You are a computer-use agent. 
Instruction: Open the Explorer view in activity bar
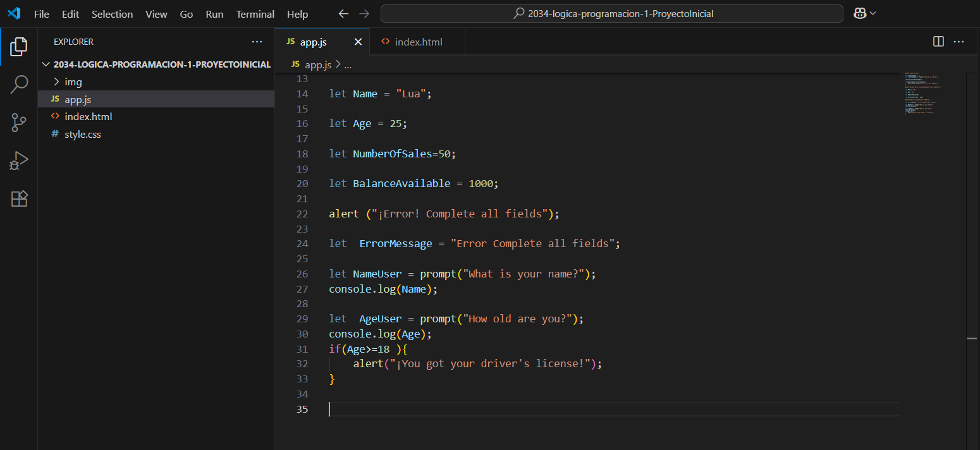(19, 46)
